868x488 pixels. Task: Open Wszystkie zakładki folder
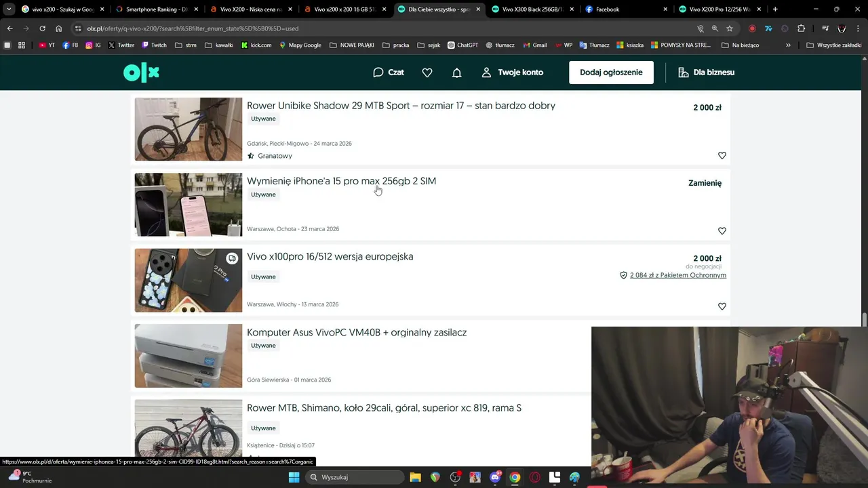pyautogui.click(x=833, y=45)
